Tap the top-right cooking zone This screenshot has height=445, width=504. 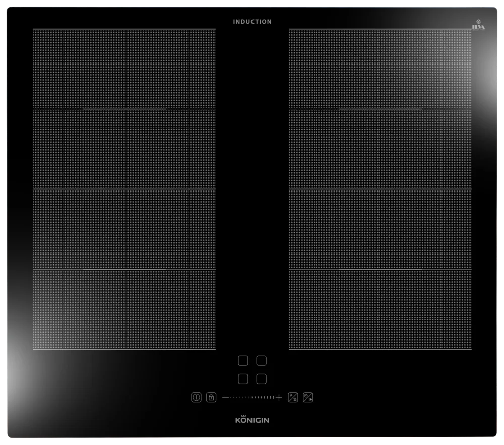[380, 69]
